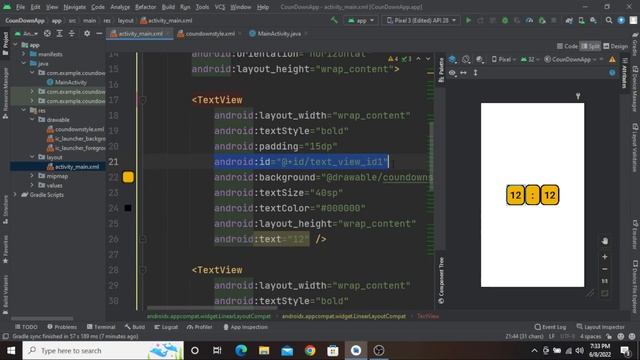This screenshot has height=360, width=640.
Task: Open the design surface layers selector
Action: point(452,60)
